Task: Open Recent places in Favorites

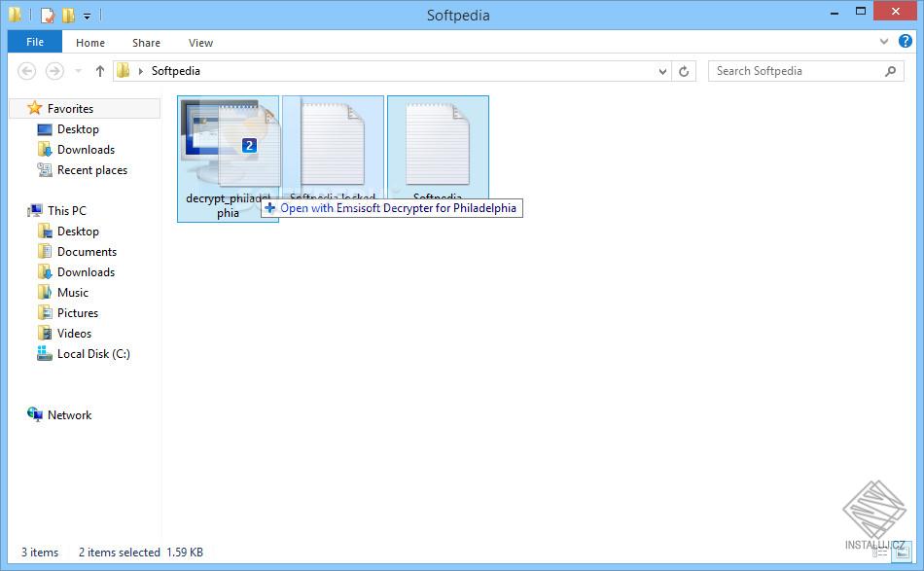Action: [92, 170]
